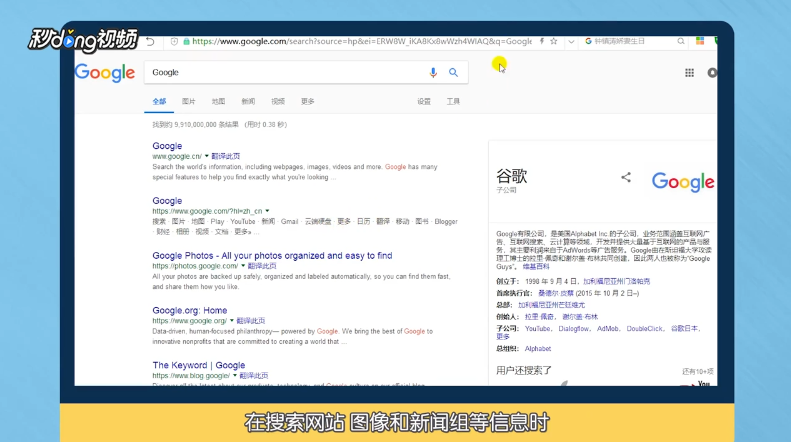Click the lightning speed-mode icon in address bar
The height and width of the screenshot is (442, 791).
coord(542,41)
